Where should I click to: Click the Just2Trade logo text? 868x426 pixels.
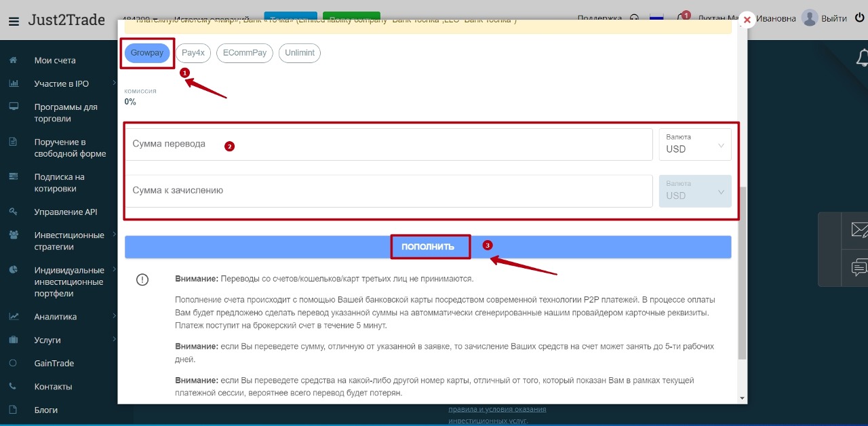pos(66,20)
